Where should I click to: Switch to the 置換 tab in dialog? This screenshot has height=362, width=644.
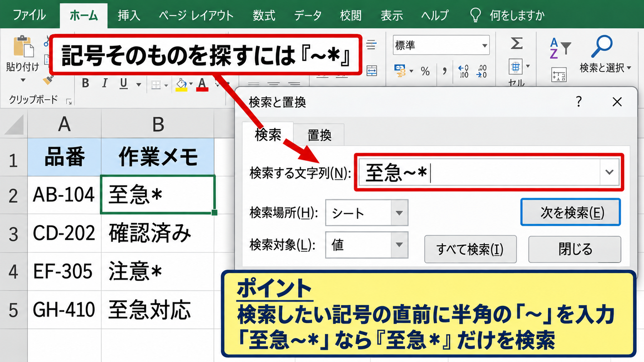319,135
